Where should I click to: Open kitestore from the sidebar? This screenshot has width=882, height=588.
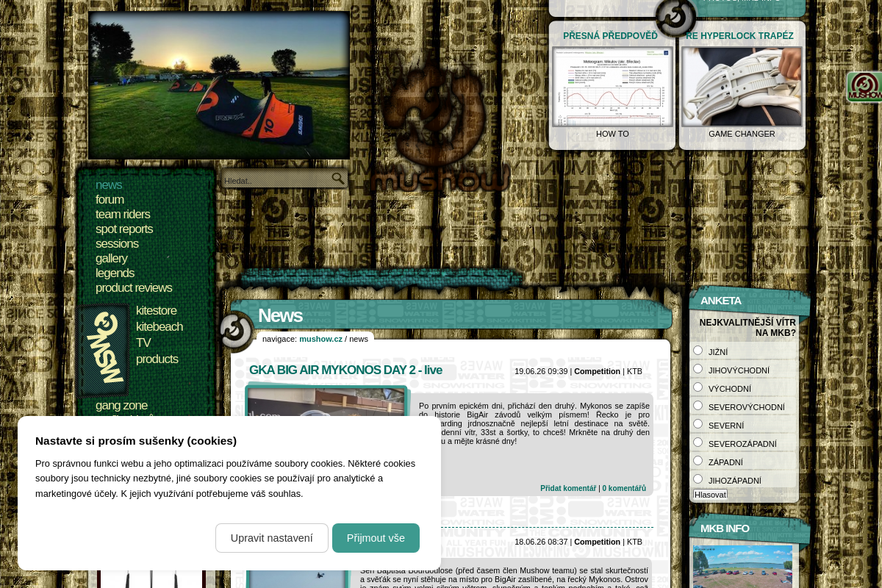pos(157,310)
